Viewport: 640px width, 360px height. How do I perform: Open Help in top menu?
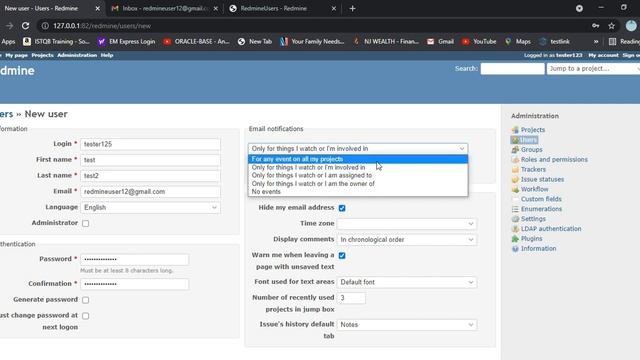tap(107, 55)
